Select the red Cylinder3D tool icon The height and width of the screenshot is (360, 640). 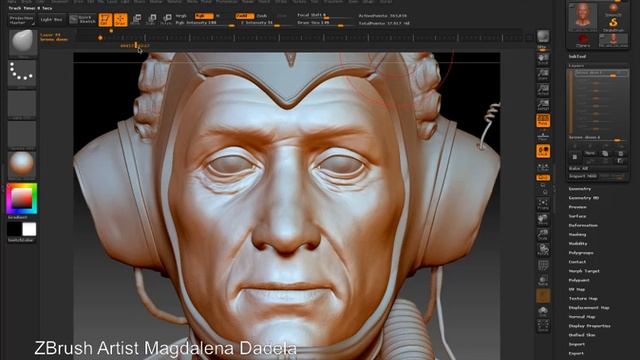coord(583,40)
